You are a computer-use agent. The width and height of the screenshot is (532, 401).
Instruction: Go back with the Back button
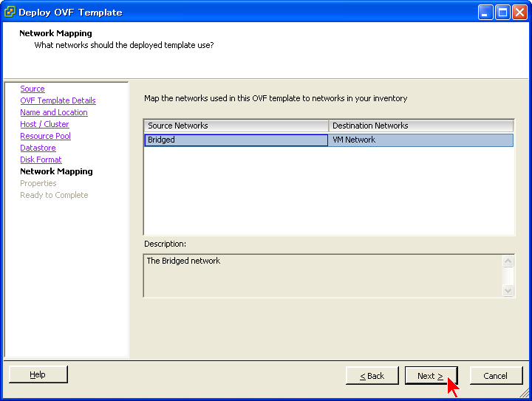[x=372, y=376]
